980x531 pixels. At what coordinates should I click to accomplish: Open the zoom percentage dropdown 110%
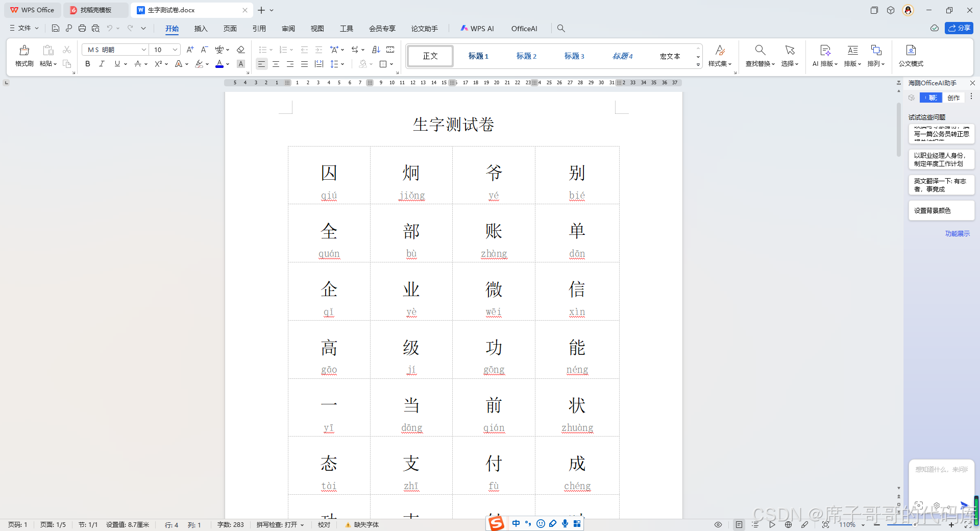pyautogui.click(x=863, y=525)
